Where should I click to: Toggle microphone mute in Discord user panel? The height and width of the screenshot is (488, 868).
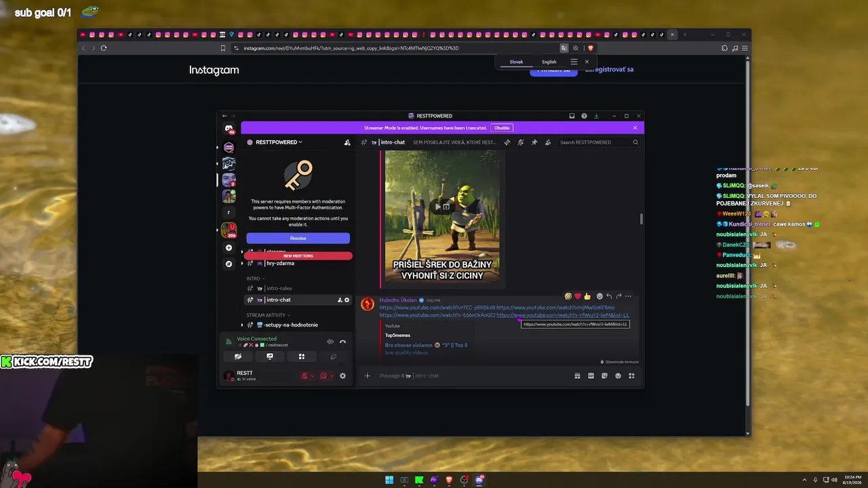pyautogui.click(x=304, y=375)
